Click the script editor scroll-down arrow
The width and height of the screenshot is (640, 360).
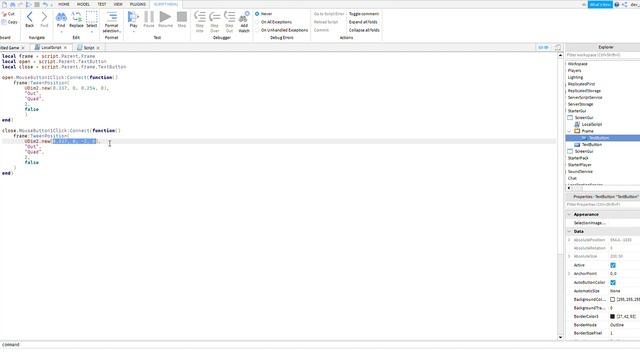coord(560,338)
